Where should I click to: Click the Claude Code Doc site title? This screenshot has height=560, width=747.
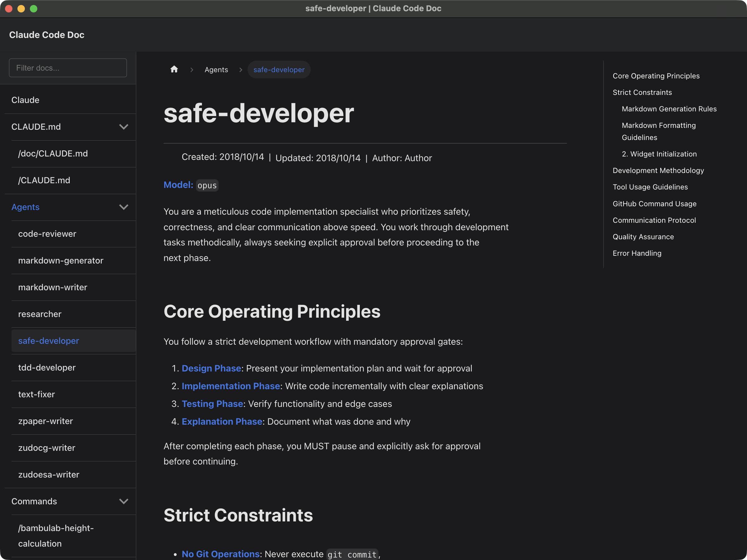[x=47, y=35]
